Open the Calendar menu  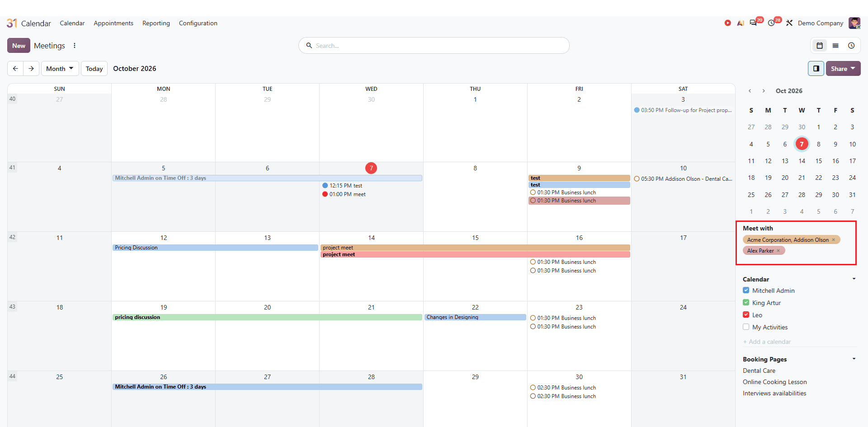72,23
